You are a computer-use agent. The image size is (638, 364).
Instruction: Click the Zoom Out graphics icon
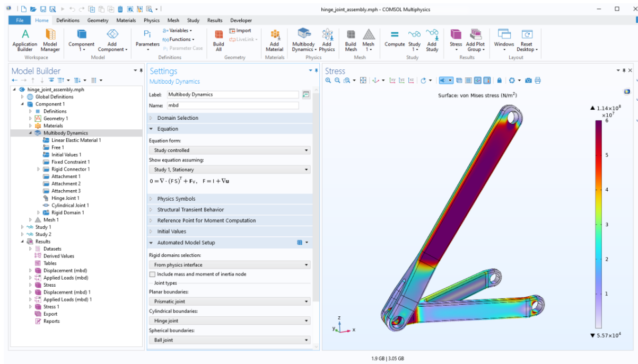[337, 81]
